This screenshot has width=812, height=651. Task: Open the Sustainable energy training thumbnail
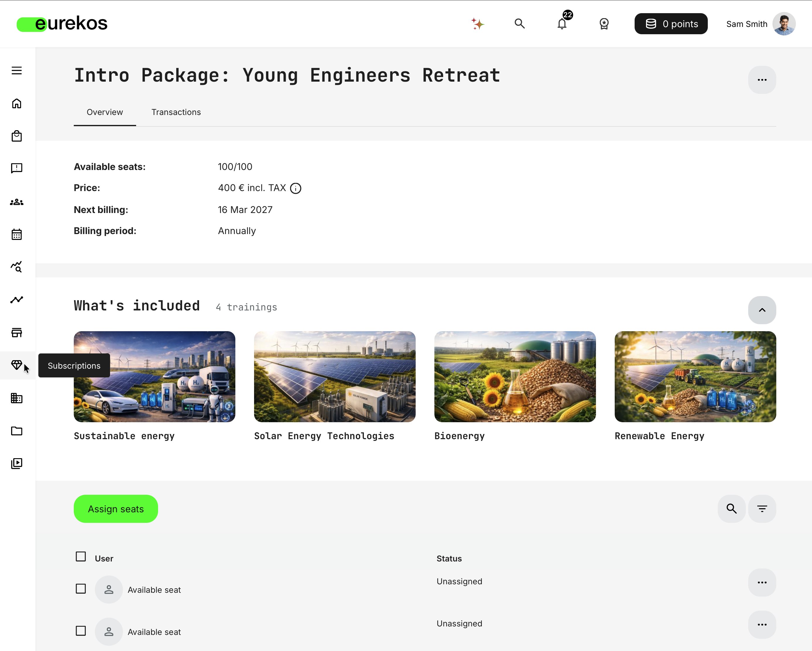coord(154,376)
